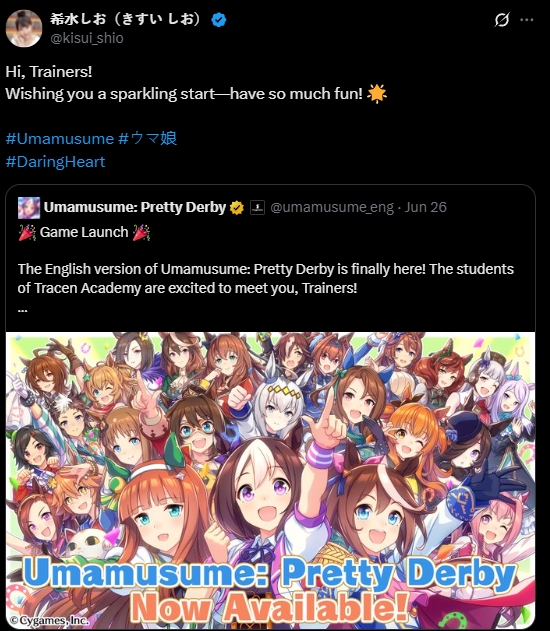The height and width of the screenshot is (631, 550).
Task: Click the "Now Available!" banner text
Action: pos(270,606)
